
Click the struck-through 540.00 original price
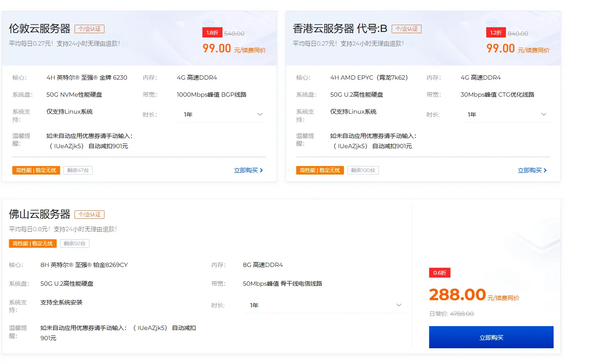tap(234, 34)
